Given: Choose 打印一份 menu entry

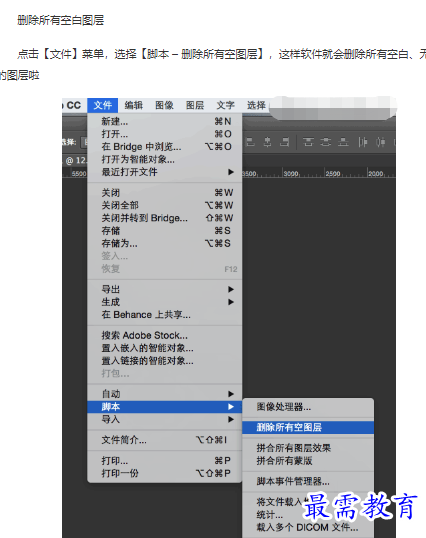Looking at the screenshot, I should pos(165,473).
